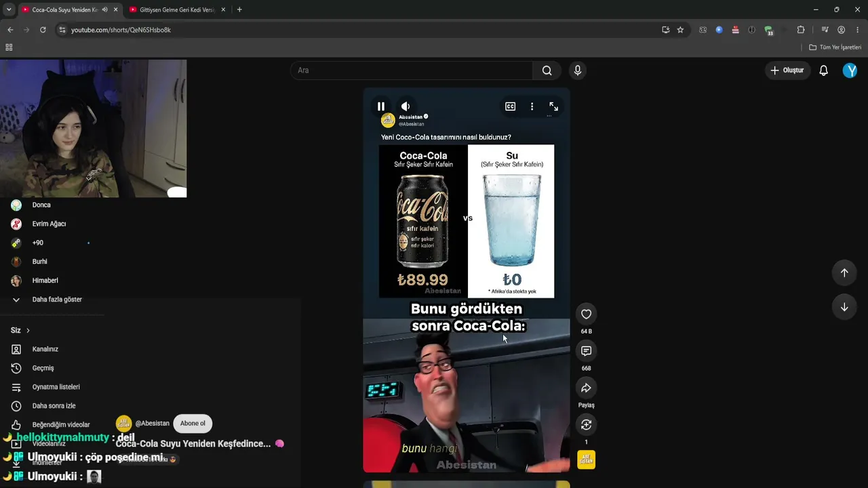Go to the previous short with up arrow
This screenshot has height=488, width=868.
coord(844,272)
